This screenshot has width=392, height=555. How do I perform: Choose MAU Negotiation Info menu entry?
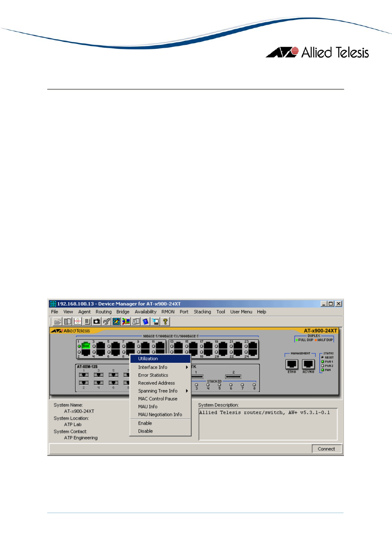(x=160, y=414)
